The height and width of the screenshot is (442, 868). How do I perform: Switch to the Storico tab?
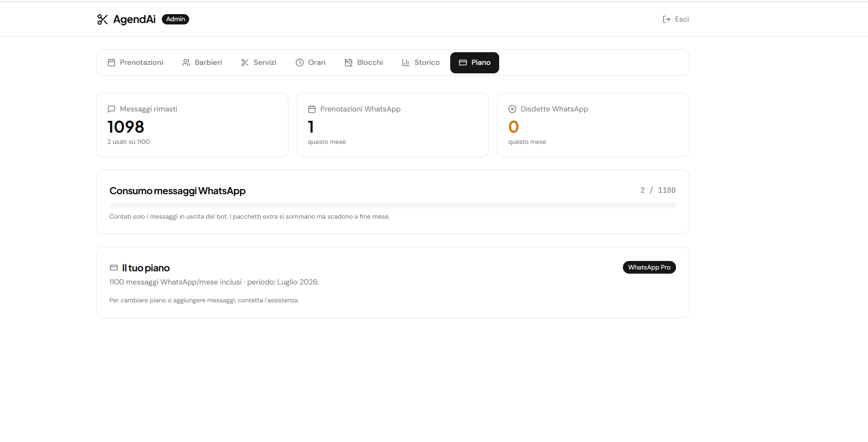pyautogui.click(x=421, y=63)
